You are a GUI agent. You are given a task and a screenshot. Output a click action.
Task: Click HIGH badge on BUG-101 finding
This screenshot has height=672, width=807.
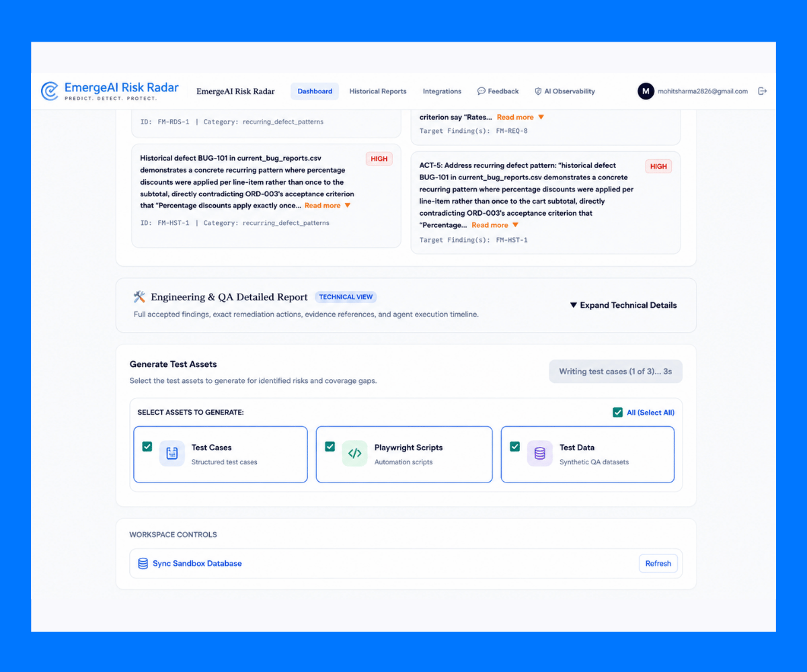coord(379,159)
